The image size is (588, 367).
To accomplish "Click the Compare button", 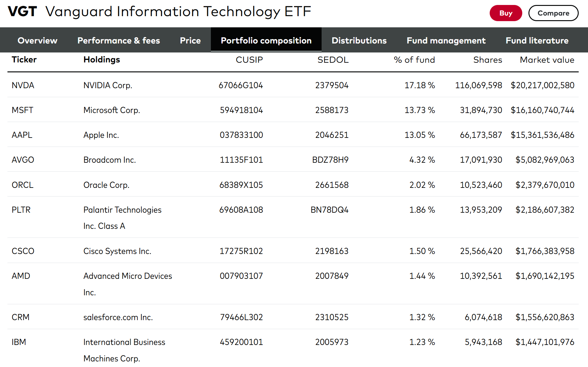I will coord(553,13).
